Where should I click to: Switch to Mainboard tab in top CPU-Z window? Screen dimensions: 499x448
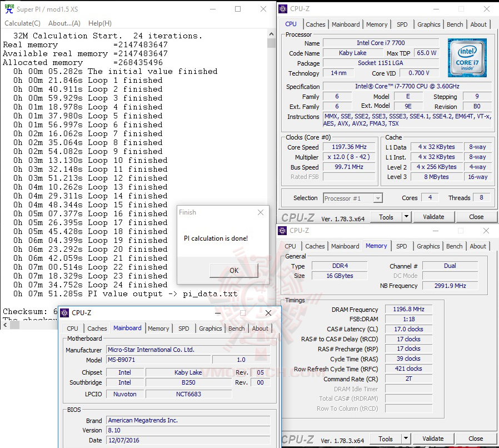pyautogui.click(x=346, y=24)
